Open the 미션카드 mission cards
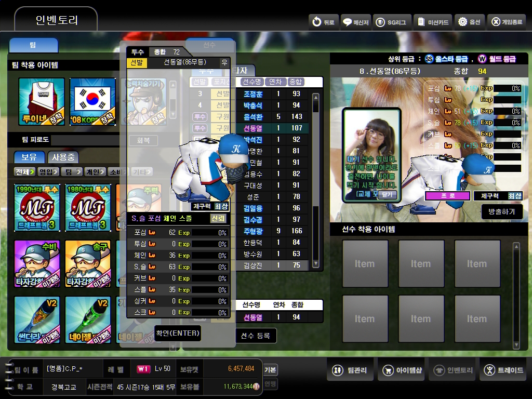This screenshot has height=399, width=532. 433,22
